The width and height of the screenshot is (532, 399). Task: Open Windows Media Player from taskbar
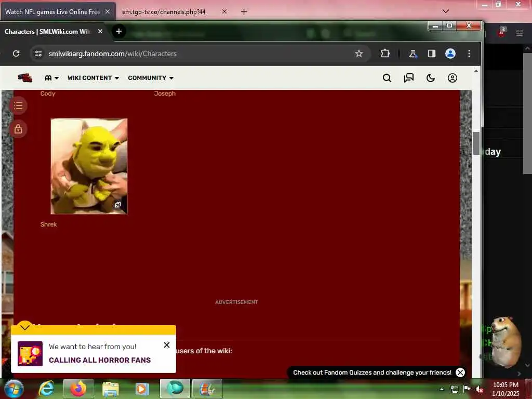coord(142,389)
